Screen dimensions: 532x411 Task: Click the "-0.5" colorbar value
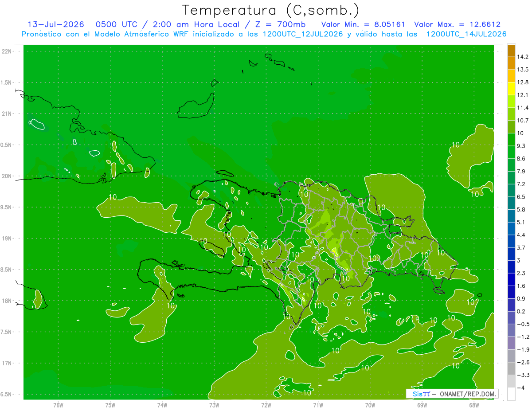523,324
